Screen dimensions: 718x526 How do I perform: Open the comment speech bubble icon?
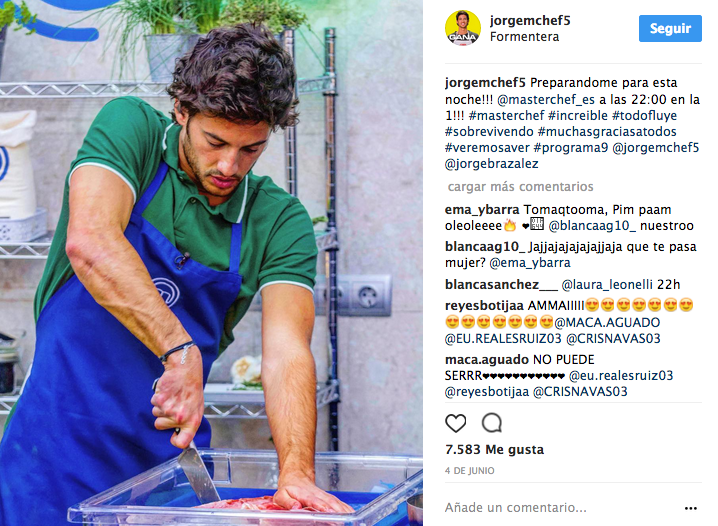[x=492, y=423]
